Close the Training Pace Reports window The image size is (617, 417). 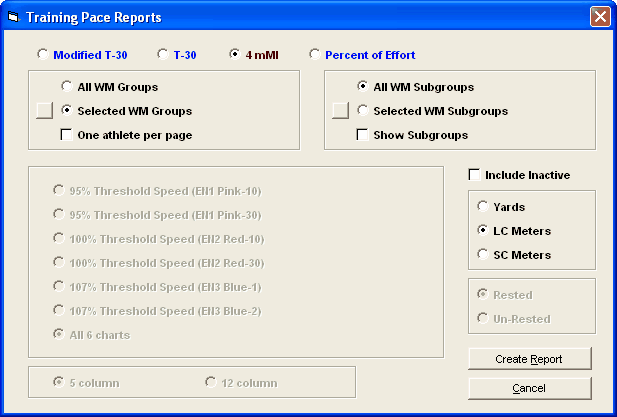click(x=600, y=17)
